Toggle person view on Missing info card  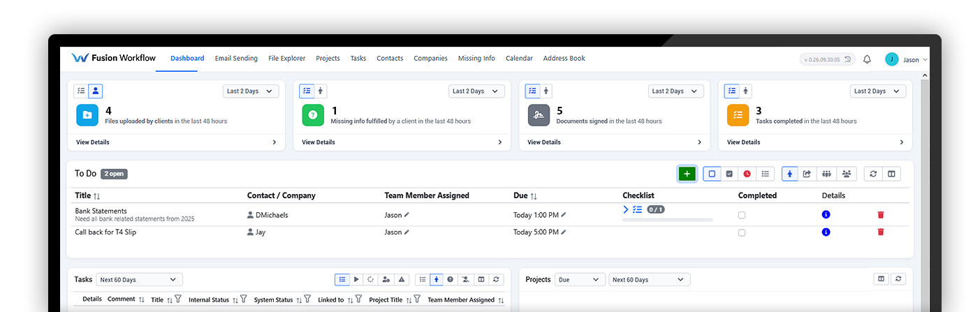321,91
